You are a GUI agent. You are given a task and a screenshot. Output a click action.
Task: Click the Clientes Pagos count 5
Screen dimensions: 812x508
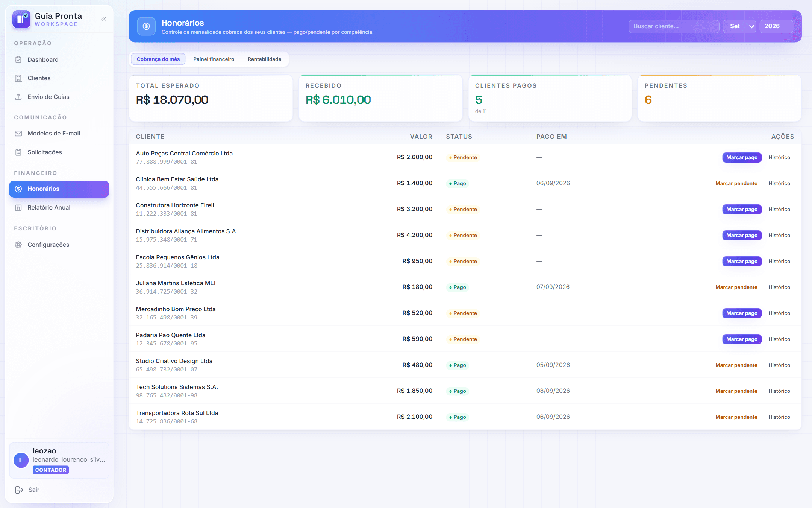tap(479, 100)
